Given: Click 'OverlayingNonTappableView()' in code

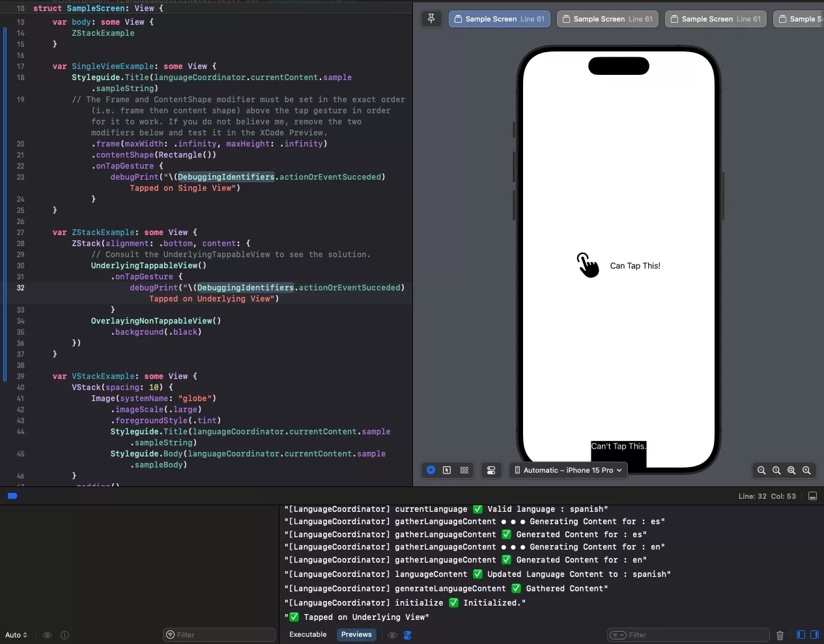Looking at the screenshot, I should point(156,321).
